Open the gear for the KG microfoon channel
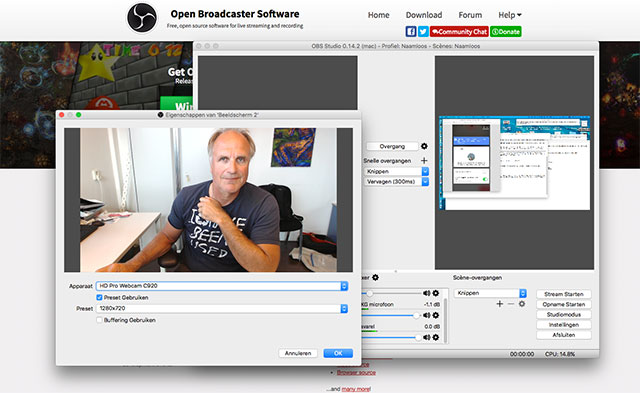640x393 pixels. click(436, 315)
